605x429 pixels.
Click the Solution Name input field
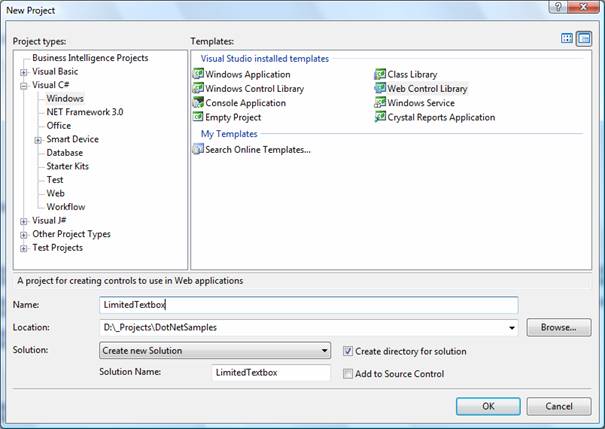tap(271, 372)
